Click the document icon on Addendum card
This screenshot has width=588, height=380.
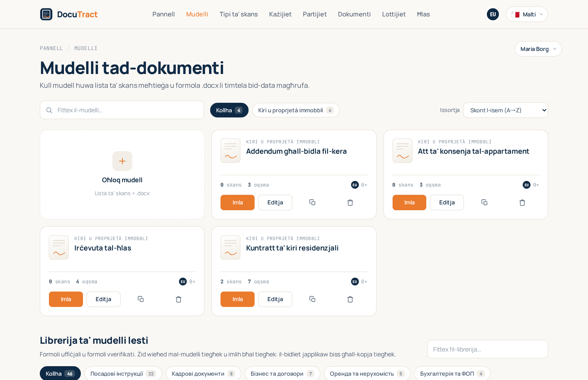[x=230, y=151]
